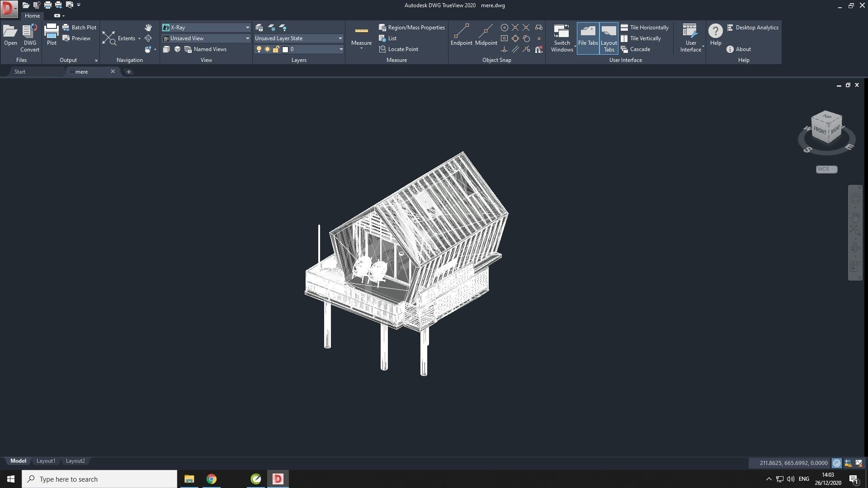Click layer 0 white color swatch
Viewport: 868px width, 488px height.
coord(285,49)
